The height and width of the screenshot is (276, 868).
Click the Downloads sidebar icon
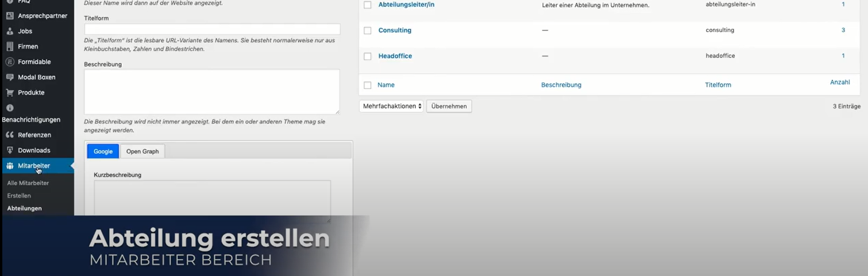tap(10, 150)
